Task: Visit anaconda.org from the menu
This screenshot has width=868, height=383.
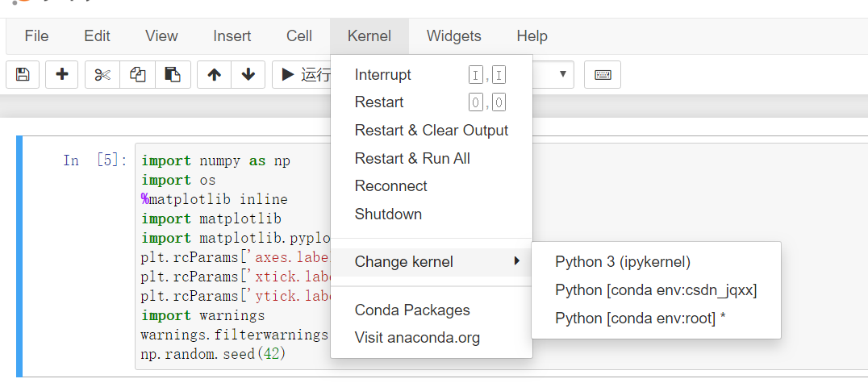Action: [417, 338]
